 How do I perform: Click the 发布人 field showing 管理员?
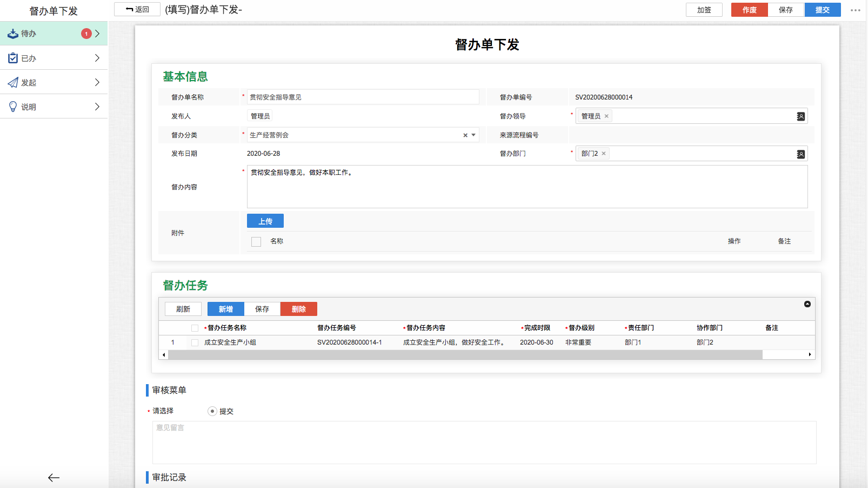tap(261, 116)
